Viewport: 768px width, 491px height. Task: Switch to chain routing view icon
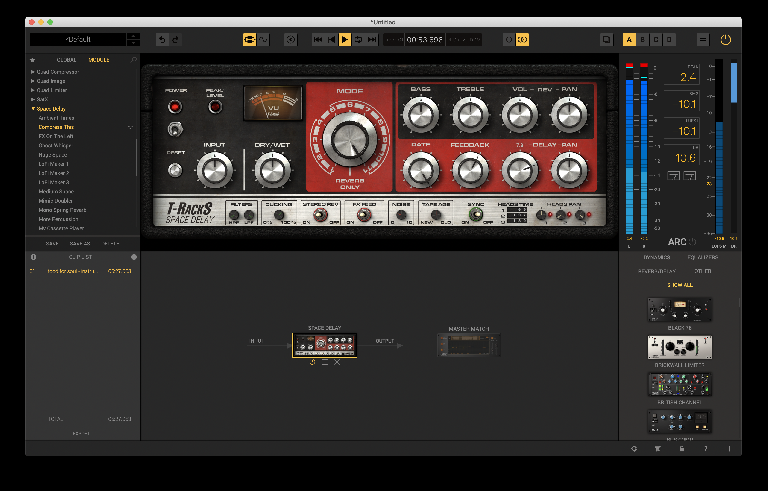[249, 40]
